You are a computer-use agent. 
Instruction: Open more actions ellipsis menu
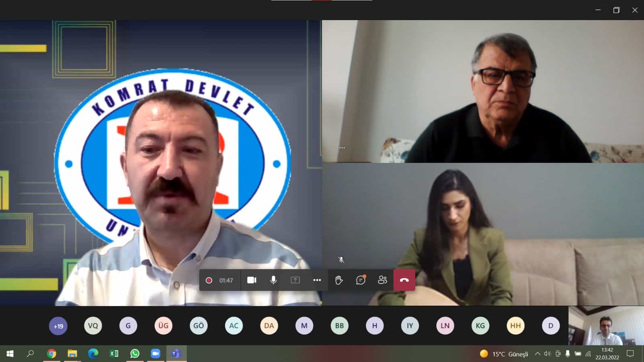click(x=317, y=280)
